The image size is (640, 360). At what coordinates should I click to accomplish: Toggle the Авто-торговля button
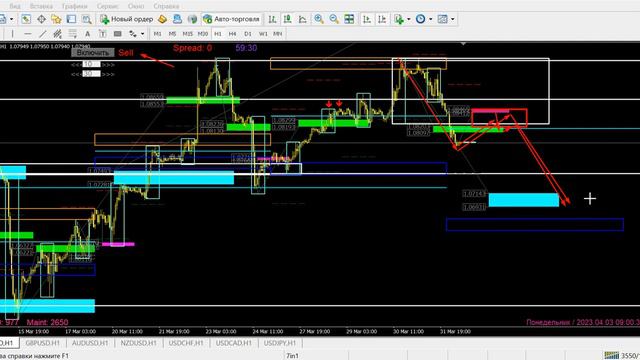(231, 19)
